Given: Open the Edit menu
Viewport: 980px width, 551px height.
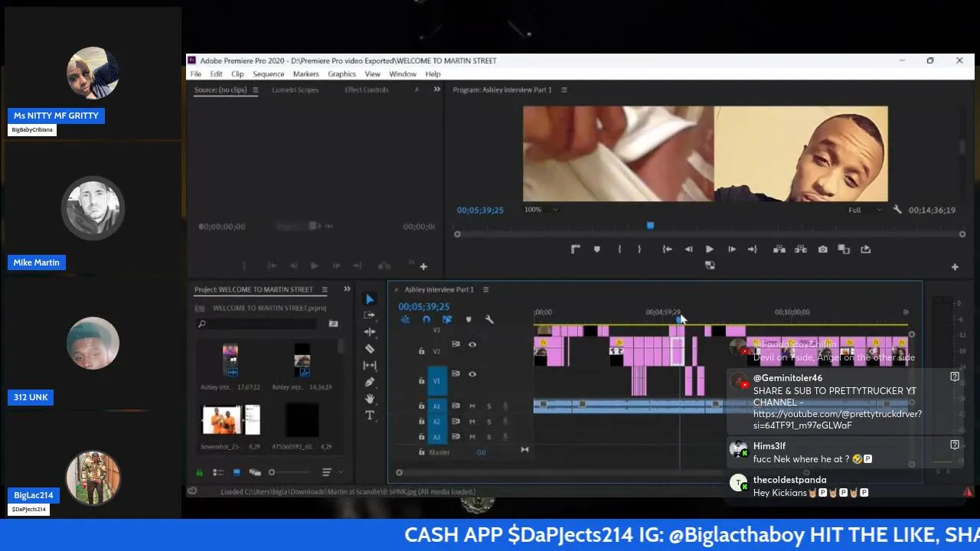Looking at the screenshot, I should tap(217, 74).
